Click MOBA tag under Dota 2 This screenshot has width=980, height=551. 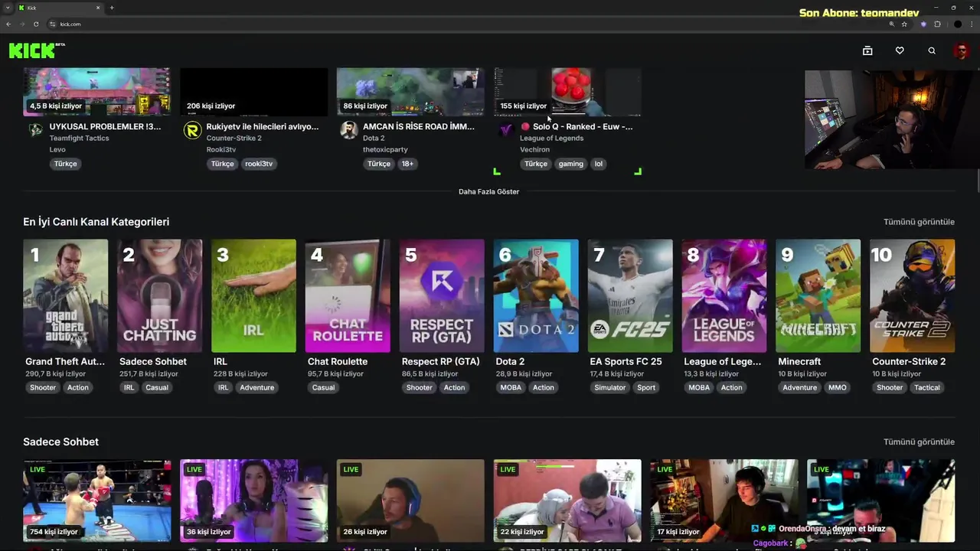[511, 387]
